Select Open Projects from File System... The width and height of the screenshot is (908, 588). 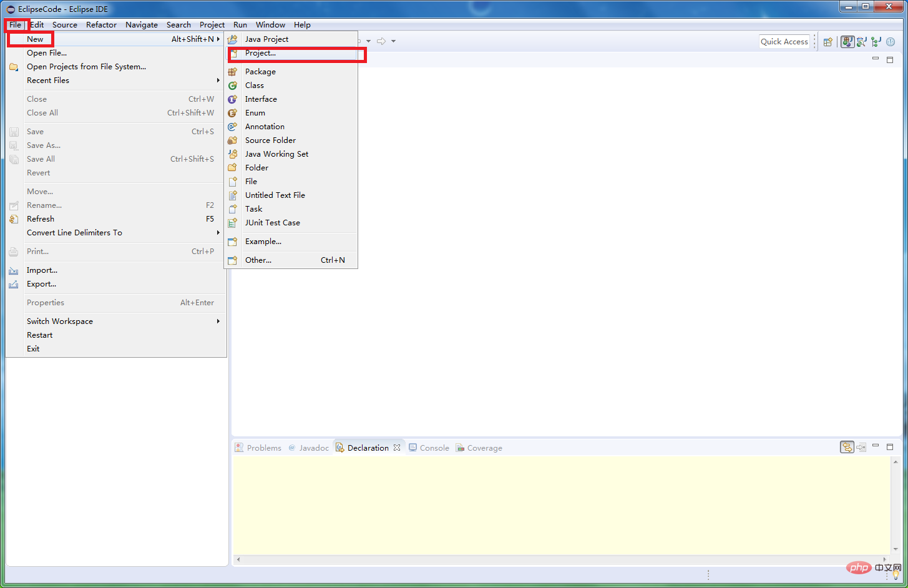[115, 67]
